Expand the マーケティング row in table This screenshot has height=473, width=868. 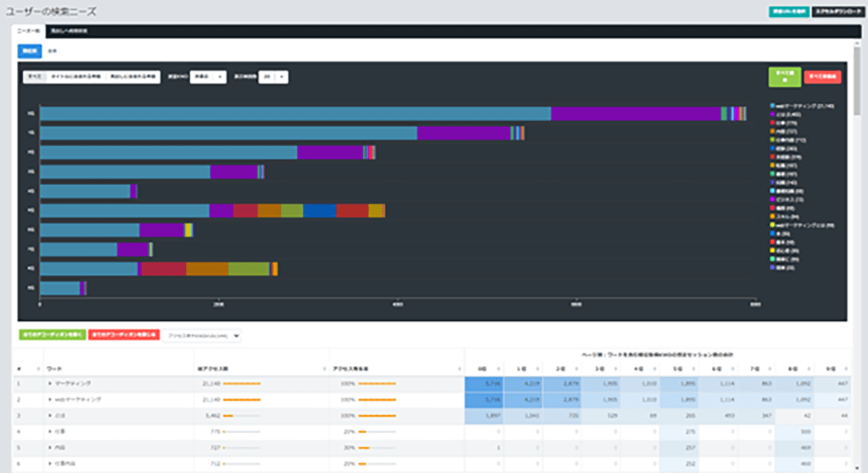[x=50, y=383]
